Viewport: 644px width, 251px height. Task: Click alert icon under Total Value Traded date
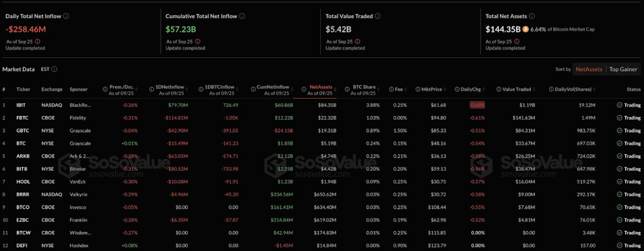357,41
